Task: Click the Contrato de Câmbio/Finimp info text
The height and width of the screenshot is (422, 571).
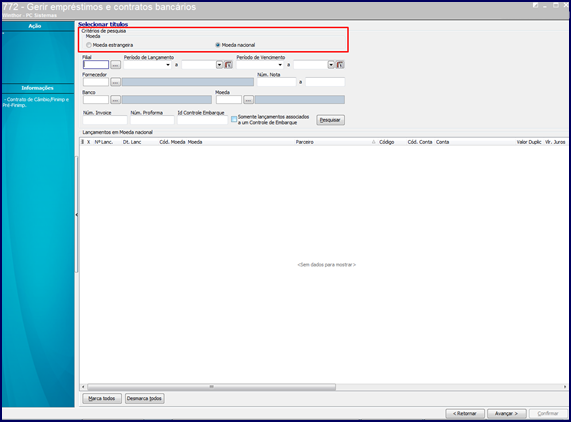Action: (x=36, y=102)
